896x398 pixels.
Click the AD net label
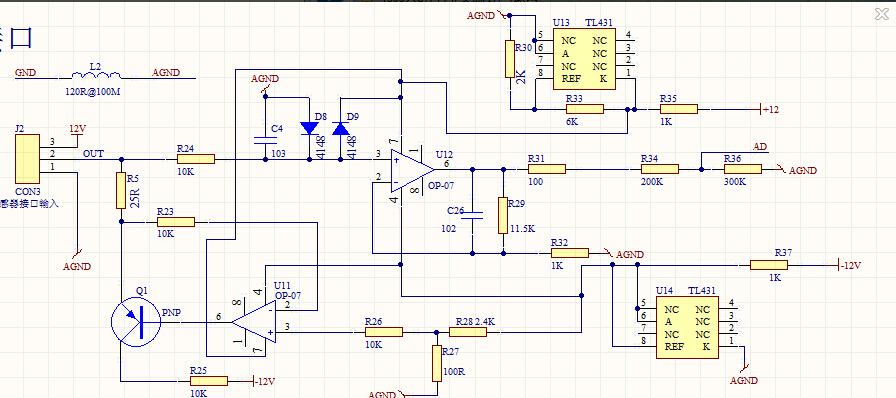760,147
